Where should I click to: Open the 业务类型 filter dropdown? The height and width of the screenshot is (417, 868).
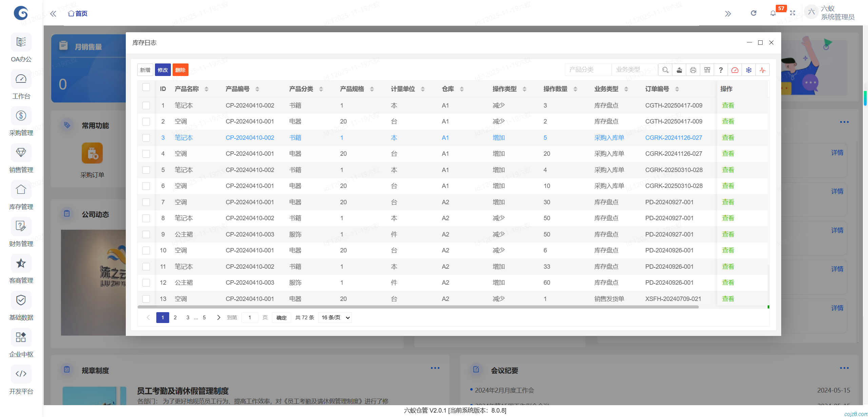coord(635,70)
